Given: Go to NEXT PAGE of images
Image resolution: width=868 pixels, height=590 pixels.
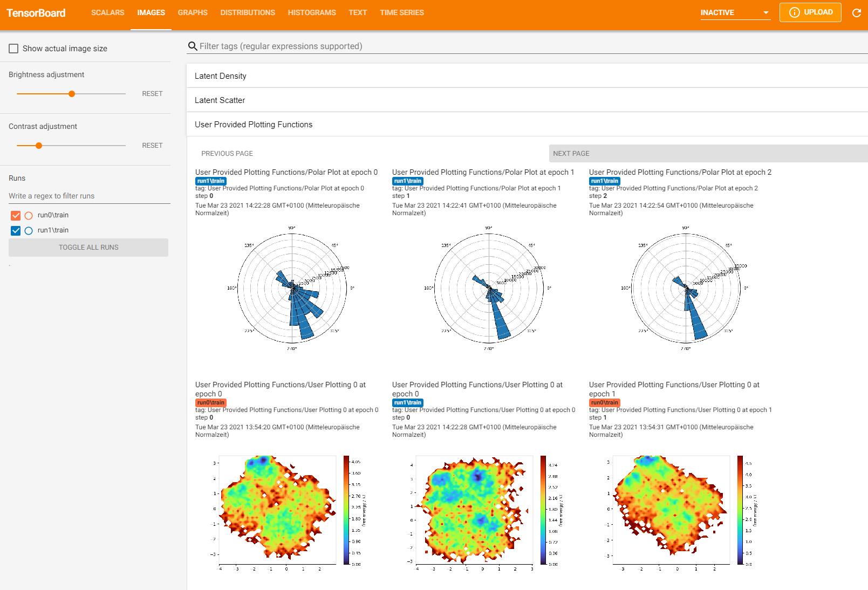Looking at the screenshot, I should (708, 154).
